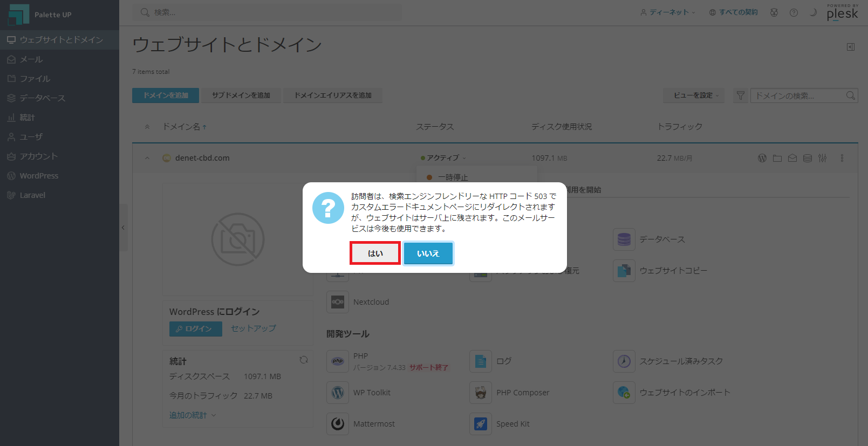Image resolution: width=868 pixels, height=446 pixels.
Task: Click the WordPress ログイン button
Action: pos(196,329)
